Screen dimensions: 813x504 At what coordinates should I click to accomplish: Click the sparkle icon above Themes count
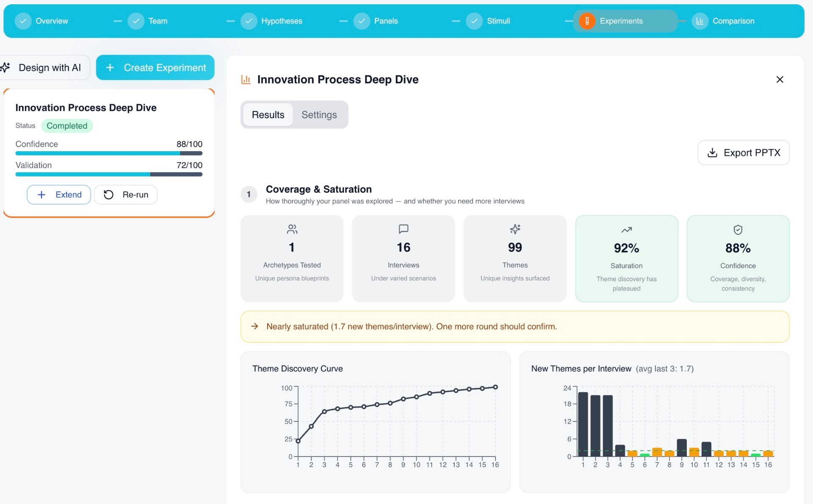click(515, 229)
